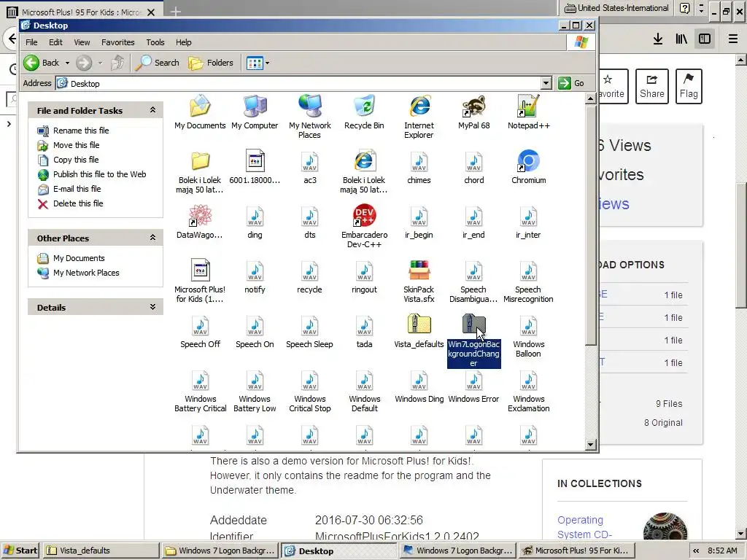Click the Up one level button
Screen dimensions: 747x560
pyautogui.click(x=117, y=63)
